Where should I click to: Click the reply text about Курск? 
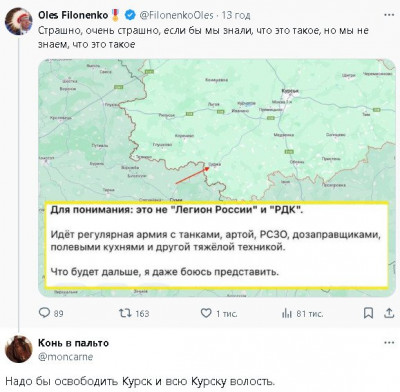click(x=140, y=381)
